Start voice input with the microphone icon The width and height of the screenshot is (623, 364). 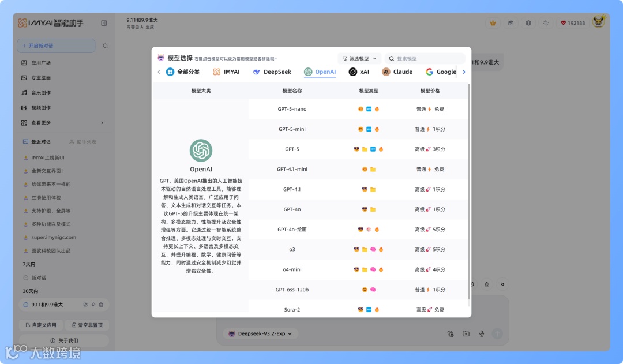482,334
